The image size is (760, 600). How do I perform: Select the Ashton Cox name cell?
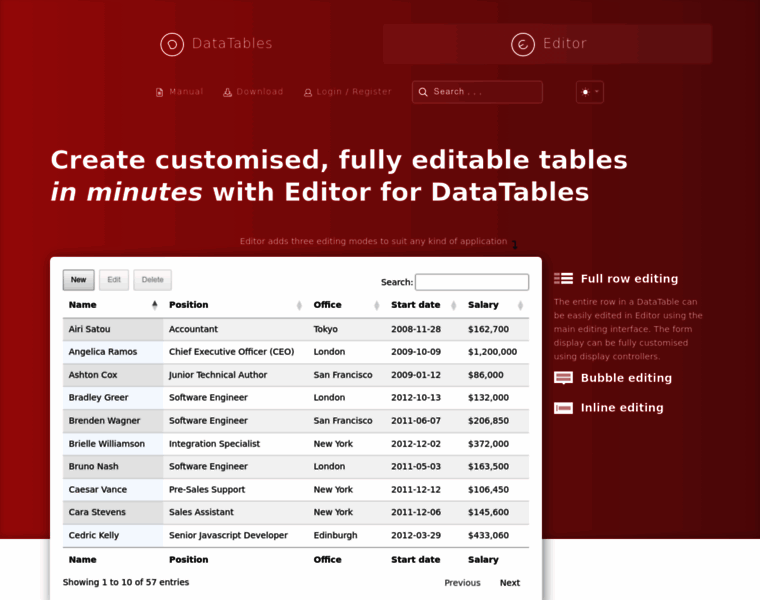click(113, 375)
